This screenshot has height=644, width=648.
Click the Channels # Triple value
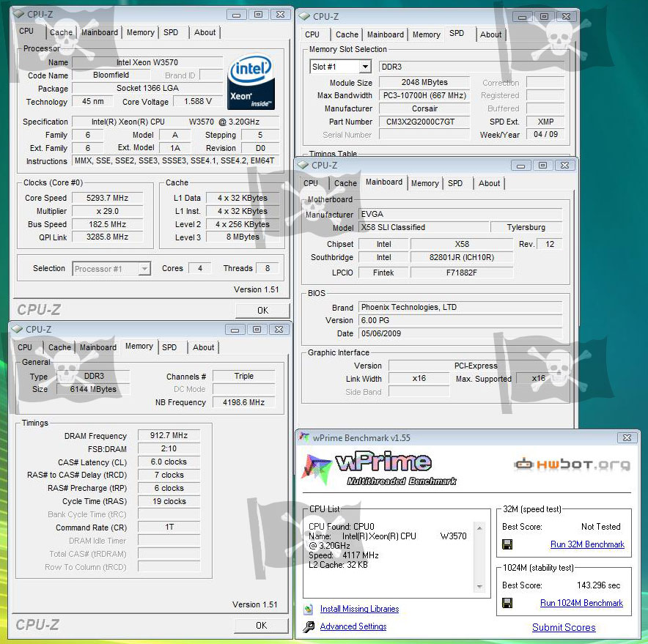244,376
